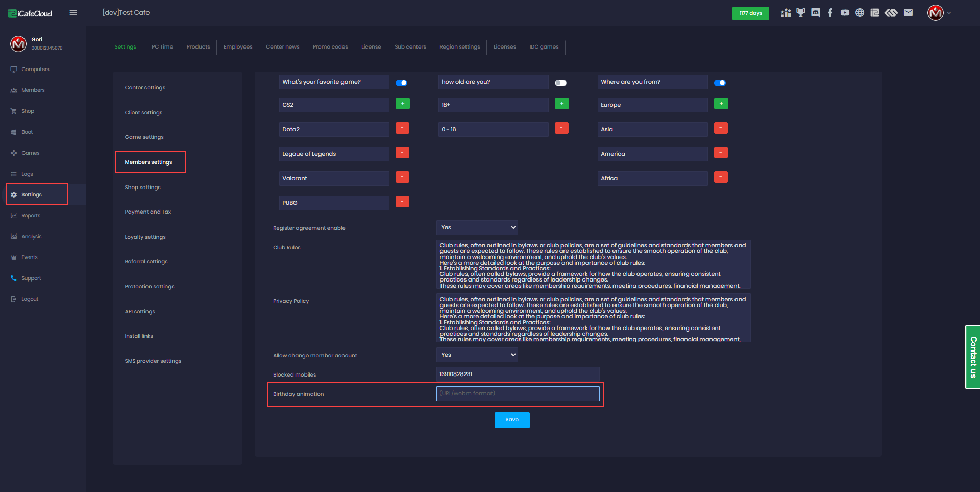The height and width of the screenshot is (492, 980).
Task: Open the Loyalty settings section
Action: (x=145, y=237)
